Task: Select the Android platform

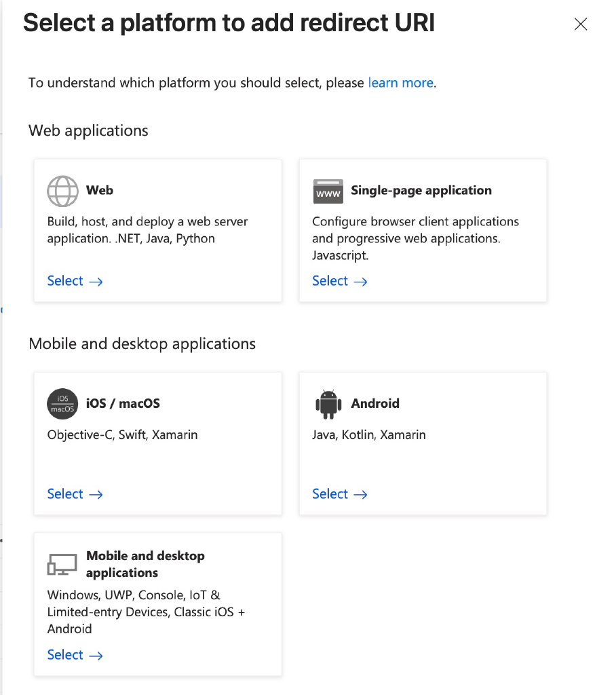Action: point(340,494)
